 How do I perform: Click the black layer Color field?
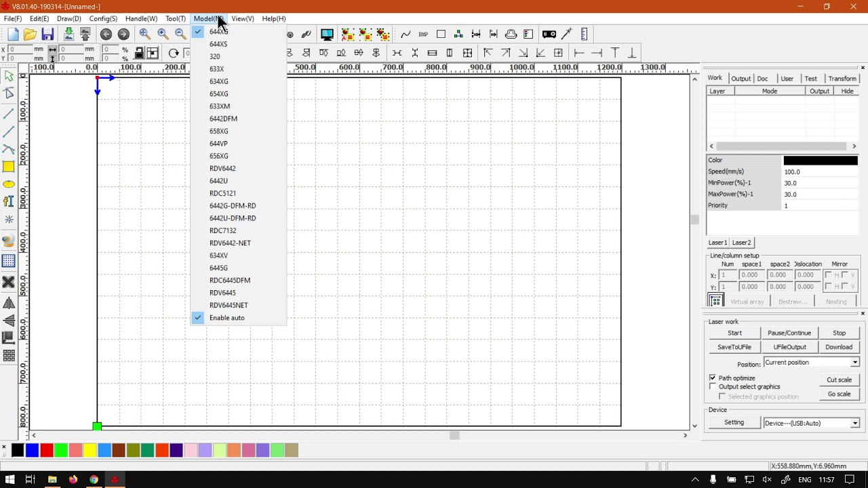click(821, 161)
